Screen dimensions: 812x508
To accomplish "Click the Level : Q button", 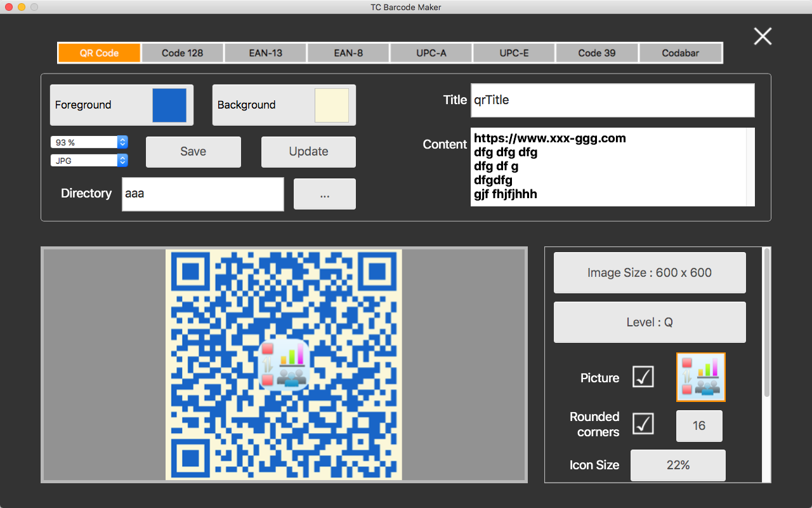I will (650, 322).
